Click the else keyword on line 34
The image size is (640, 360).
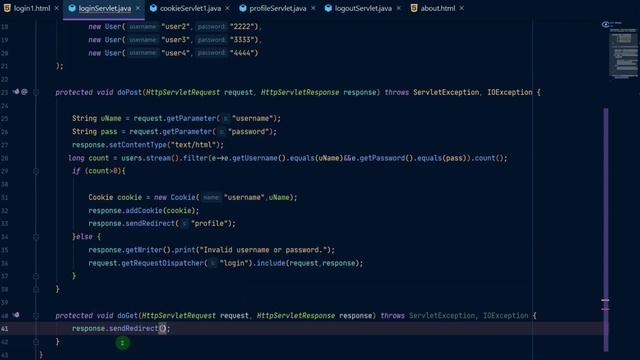[x=84, y=237]
